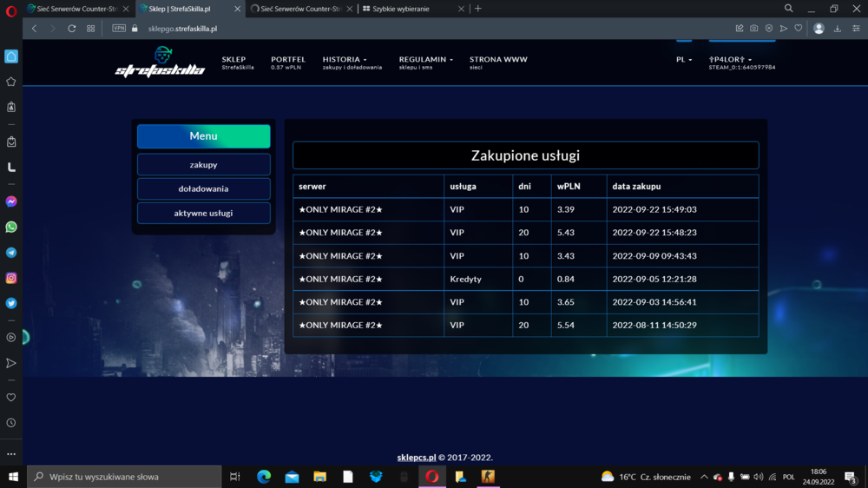The height and width of the screenshot is (488, 868).
Task: Open PORTFEL wallet menu item
Action: click(288, 63)
